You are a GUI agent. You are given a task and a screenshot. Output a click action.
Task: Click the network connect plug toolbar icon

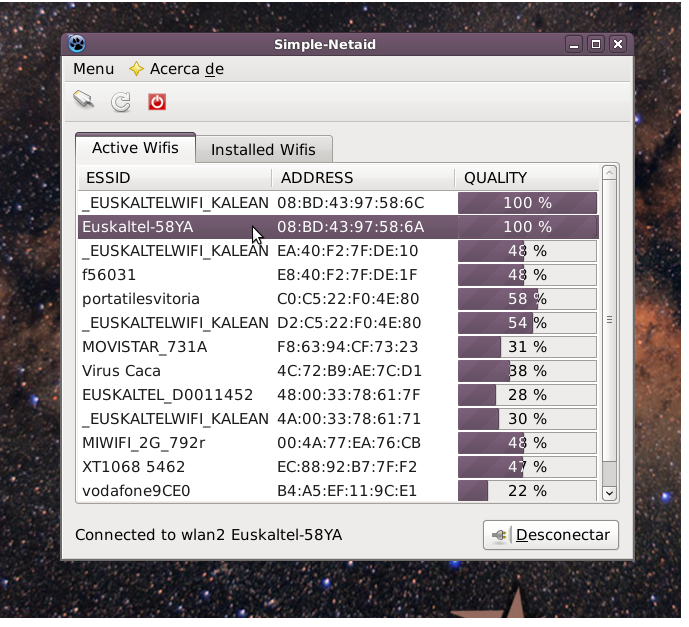tap(83, 100)
